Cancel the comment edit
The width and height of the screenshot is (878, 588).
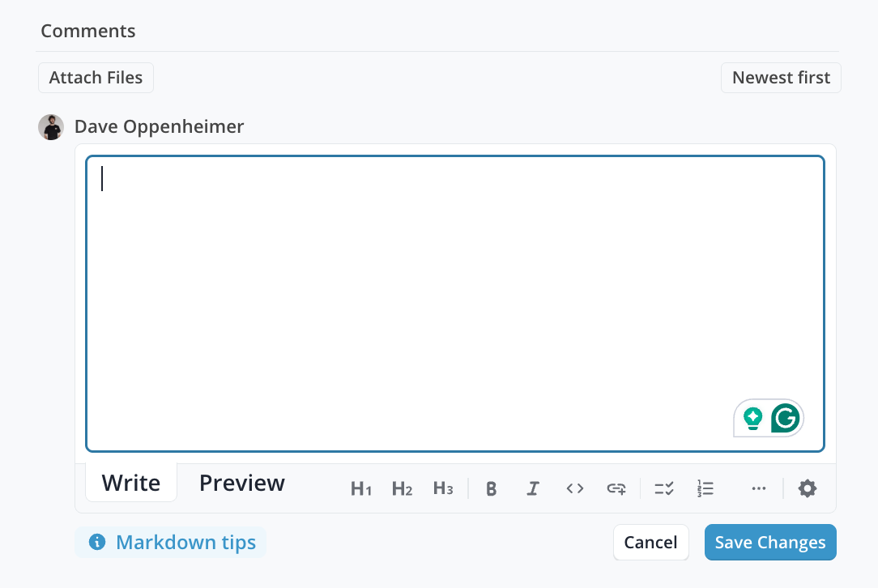pyautogui.click(x=650, y=543)
